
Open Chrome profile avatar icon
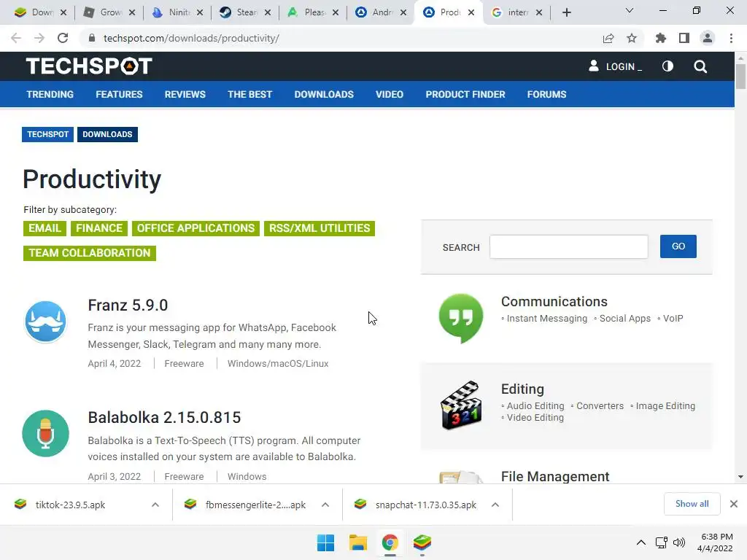click(x=708, y=38)
